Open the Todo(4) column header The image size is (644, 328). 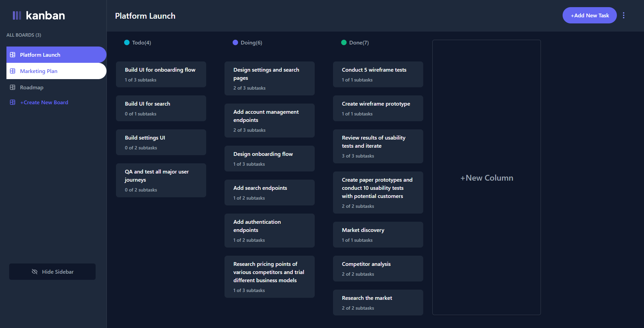tap(141, 42)
